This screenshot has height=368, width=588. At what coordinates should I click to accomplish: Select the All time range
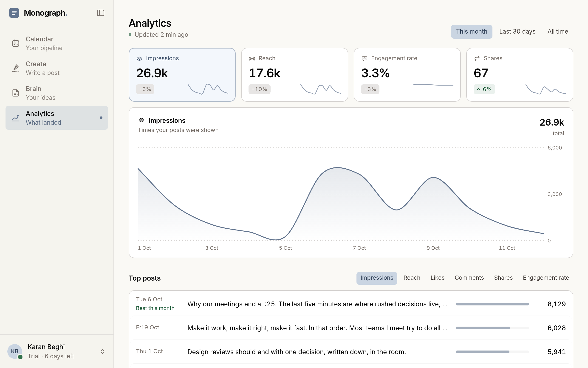pos(558,32)
